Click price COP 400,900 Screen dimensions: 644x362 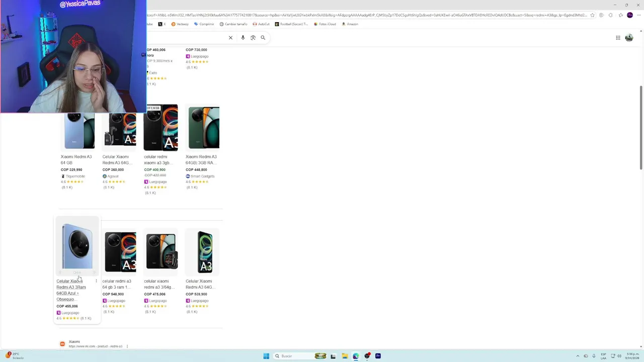pos(154,170)
